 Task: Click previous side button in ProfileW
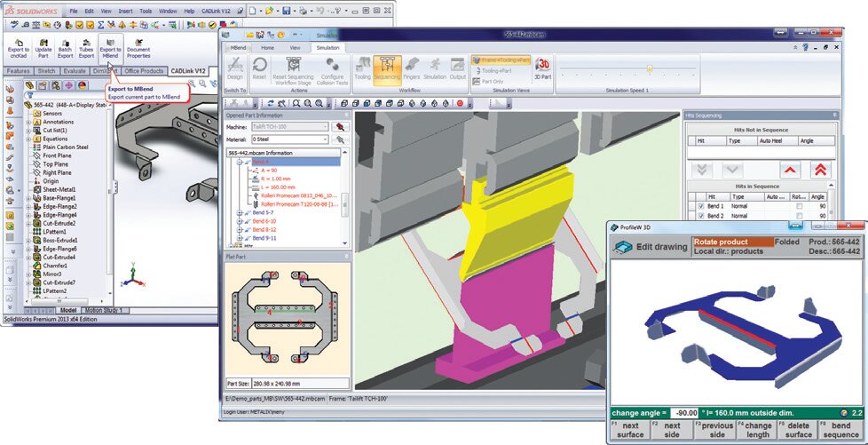click(x=714, y=430)
